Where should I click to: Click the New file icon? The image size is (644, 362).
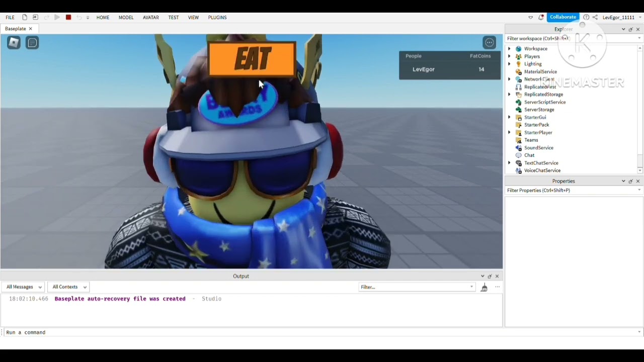tap(25, 17)
